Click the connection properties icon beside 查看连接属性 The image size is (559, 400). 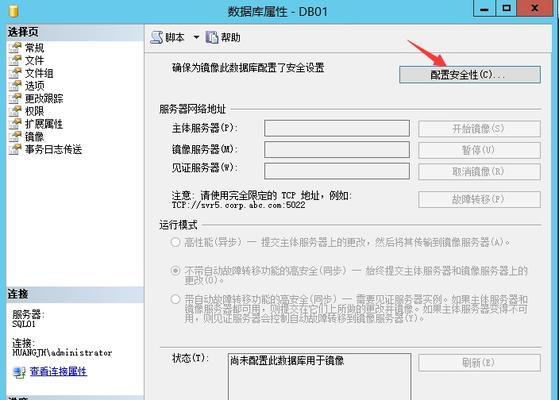pos(19,372)
